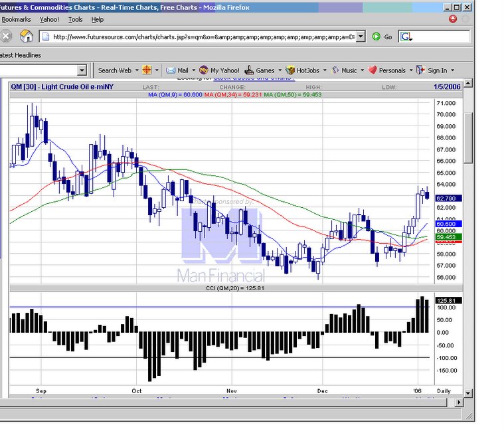Click the My Yahoo! button text
Viewport: 504px width, 431px height.
225,70
